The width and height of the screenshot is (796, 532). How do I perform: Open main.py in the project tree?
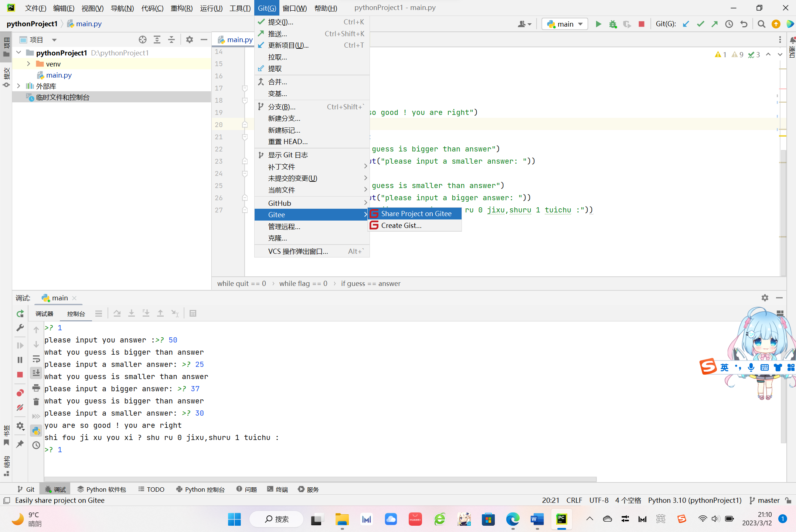click(x=59, y=75)
